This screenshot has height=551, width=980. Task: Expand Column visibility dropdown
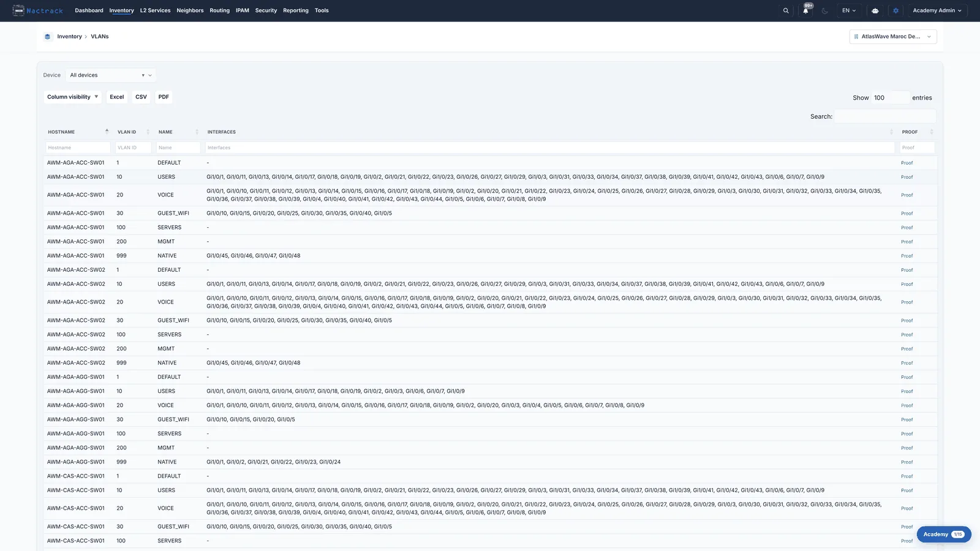[x=72, y=97]
